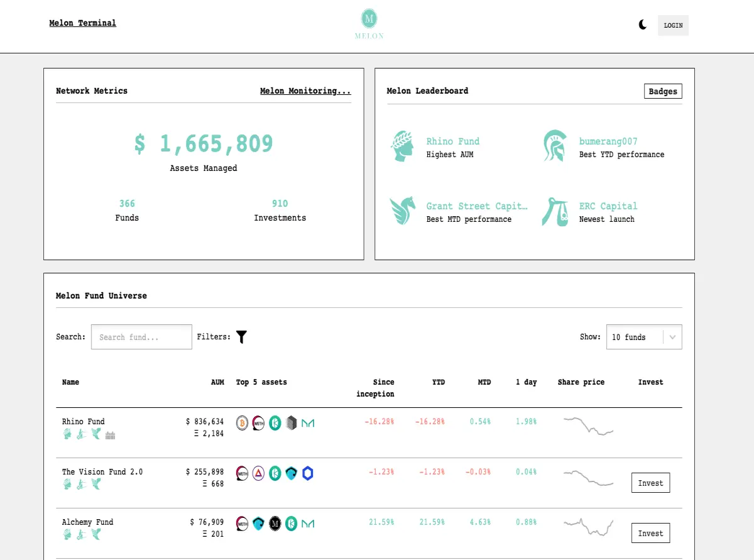Click the Vision Fund share price sparkline
Image resolution: width=754 pixels, height=560 pixels.
pos(588,478)
